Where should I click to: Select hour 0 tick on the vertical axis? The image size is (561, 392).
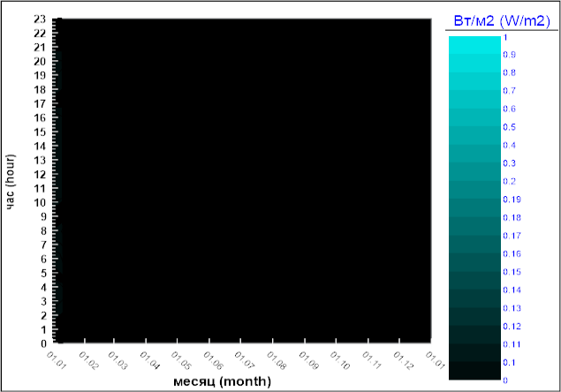pos(42,343)
